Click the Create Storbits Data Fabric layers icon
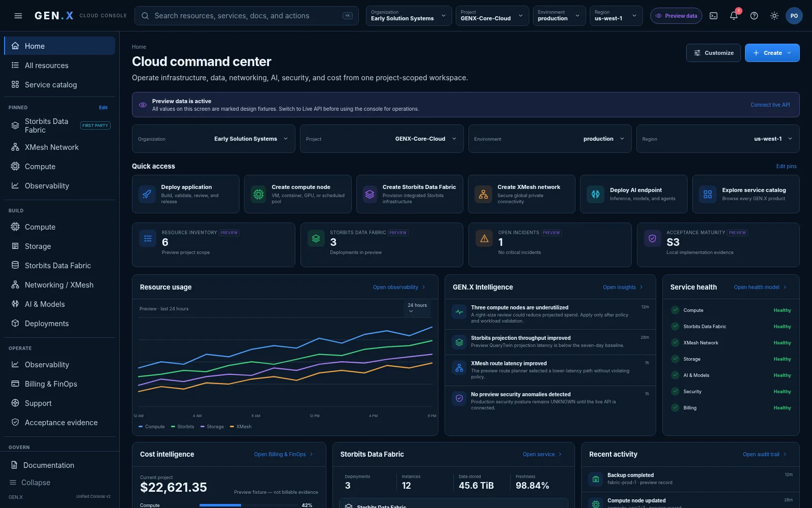The width and height of the screenshot is (812, 508). click(x=370, y=194)
